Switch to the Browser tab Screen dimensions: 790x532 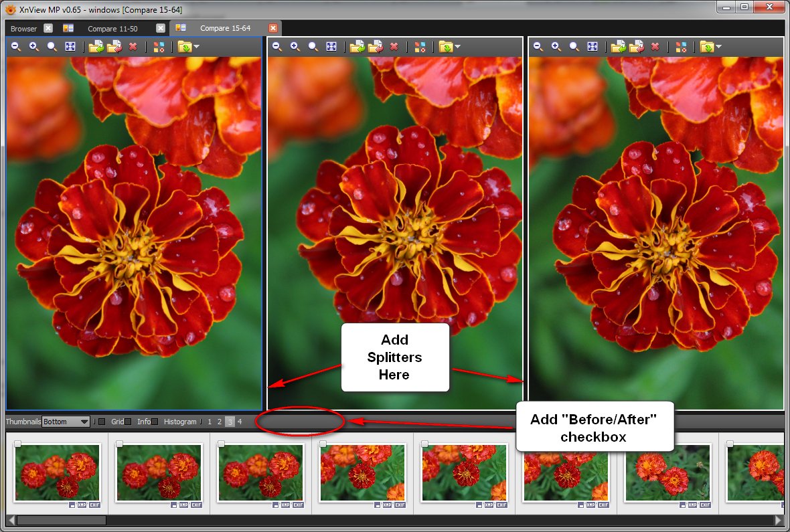pos(24,28)
